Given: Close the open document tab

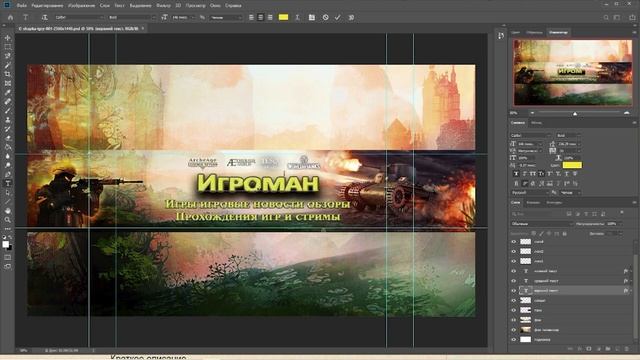Looking at the screenshot, I should (142, 29).
